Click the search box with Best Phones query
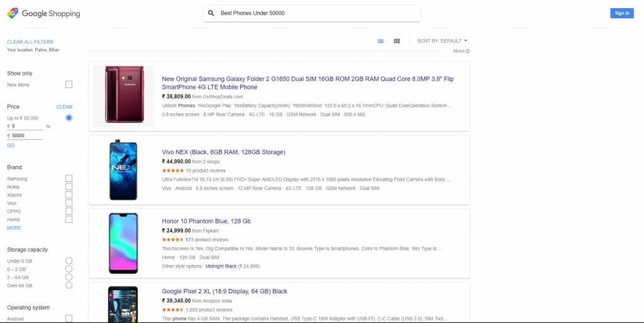The width and height of the screenshot is (644, 323). point(312,13)
